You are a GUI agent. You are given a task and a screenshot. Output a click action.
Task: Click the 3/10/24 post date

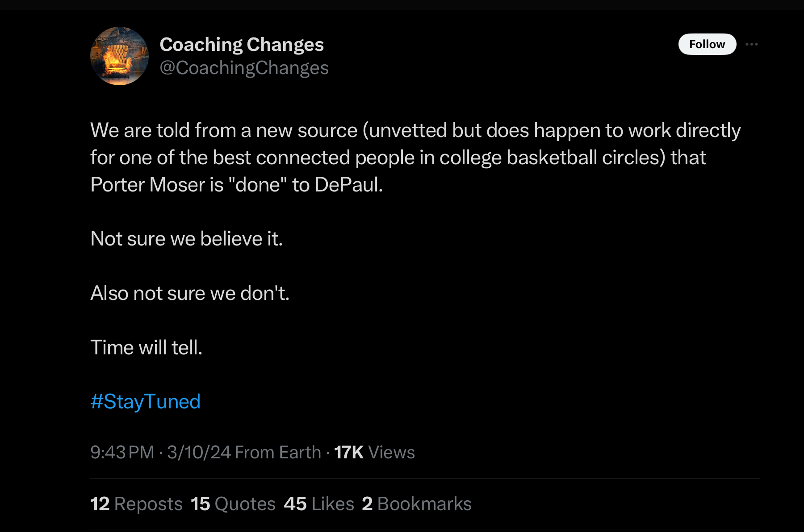(199, 452)
